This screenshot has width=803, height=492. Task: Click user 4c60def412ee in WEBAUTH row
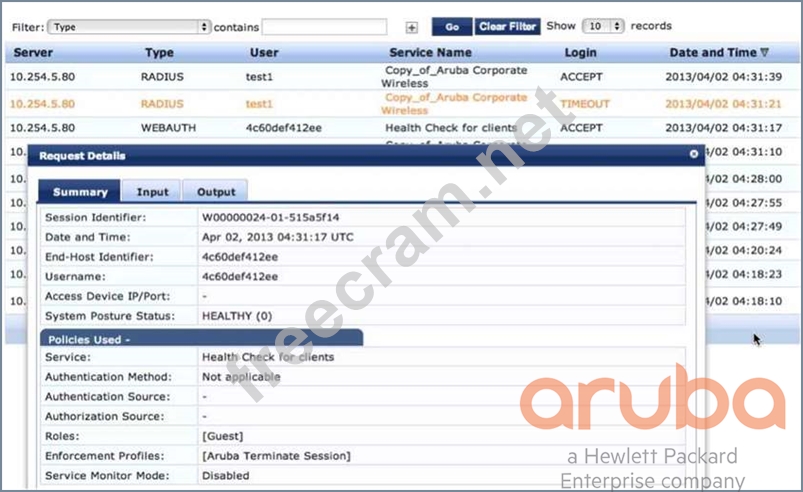(284, 128)
